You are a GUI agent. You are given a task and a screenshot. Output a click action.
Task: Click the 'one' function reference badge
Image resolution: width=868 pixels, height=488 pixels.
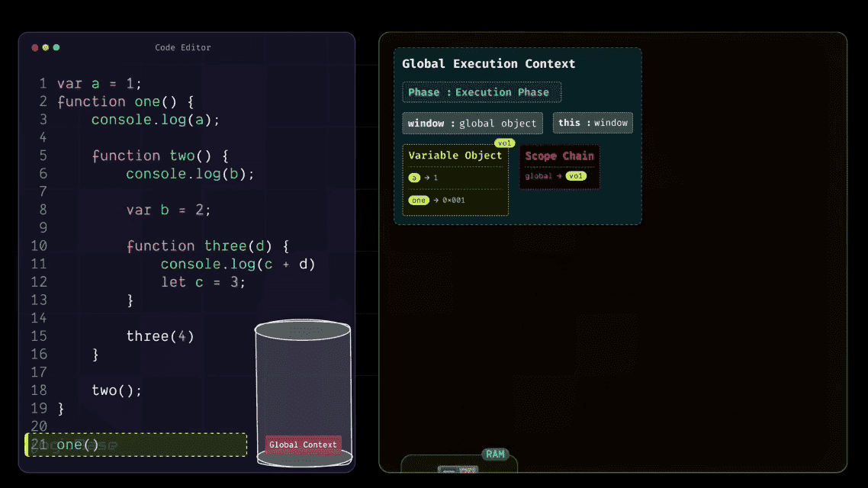click(x=418, y=200)
